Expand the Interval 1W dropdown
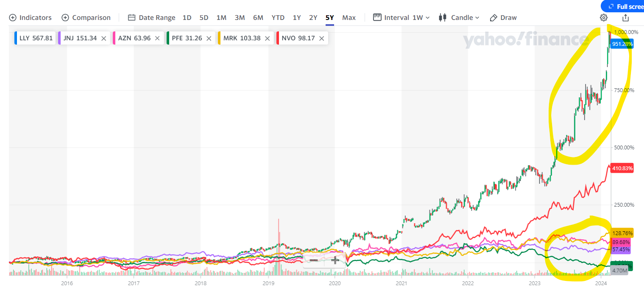Image resolution: width=644 pixels, height=289 pixels. [401, 18]
